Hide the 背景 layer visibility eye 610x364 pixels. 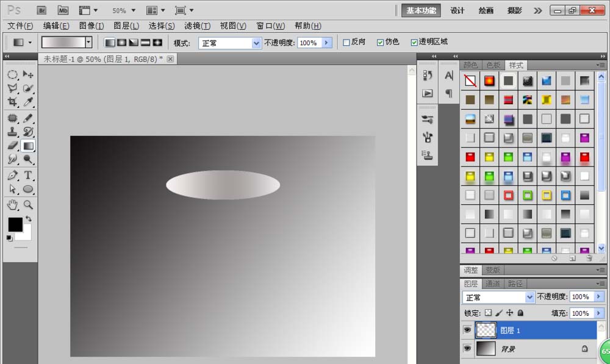pyautogui.click(x=467, y=348)
